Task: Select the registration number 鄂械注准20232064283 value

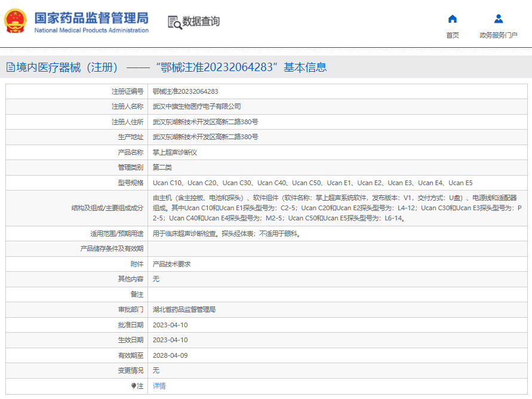Action: point(185,91)
